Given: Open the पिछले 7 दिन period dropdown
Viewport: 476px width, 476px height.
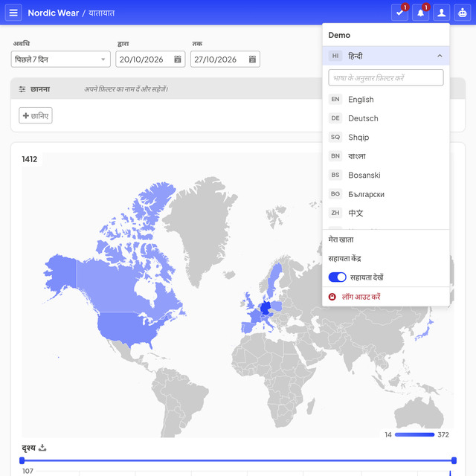Looking at the screenshot, I should (61, 59).
